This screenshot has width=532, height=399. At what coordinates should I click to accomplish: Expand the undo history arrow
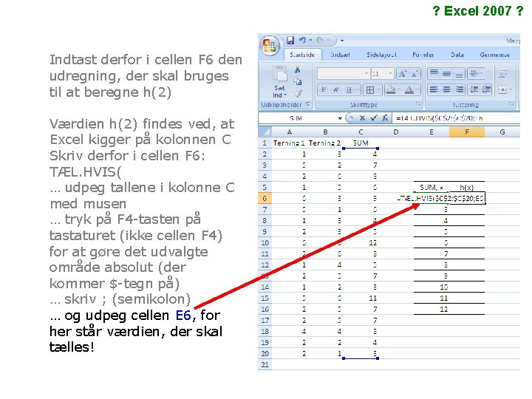[x=310, y=41]
